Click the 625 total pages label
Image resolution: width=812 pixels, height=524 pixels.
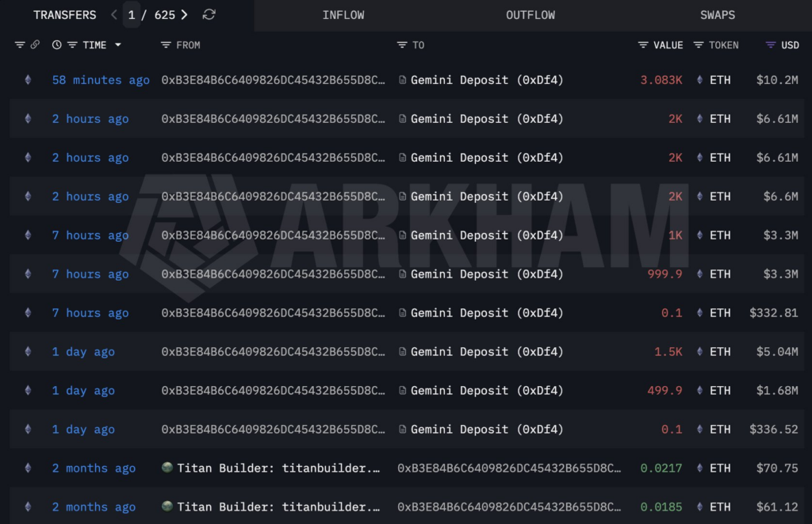point(165,15)
